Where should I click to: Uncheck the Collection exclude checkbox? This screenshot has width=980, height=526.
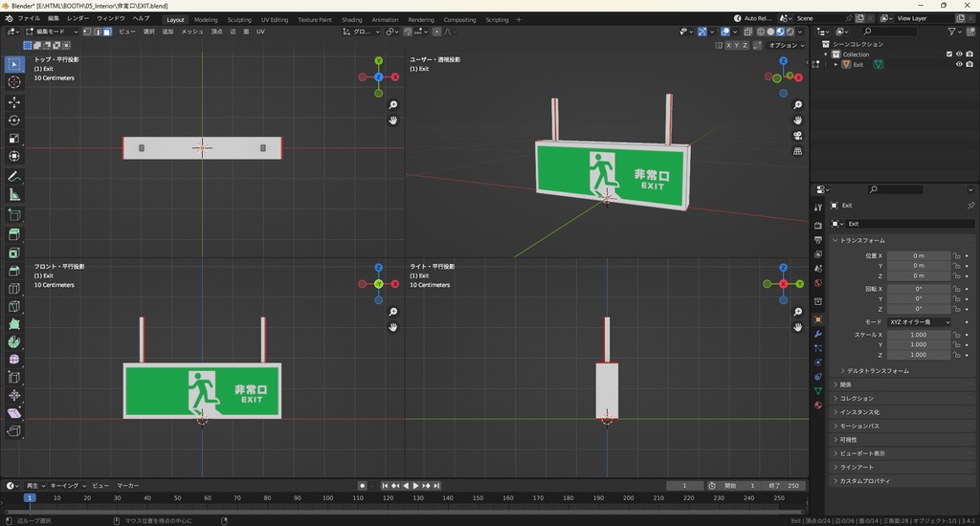(x=949, y=55)
